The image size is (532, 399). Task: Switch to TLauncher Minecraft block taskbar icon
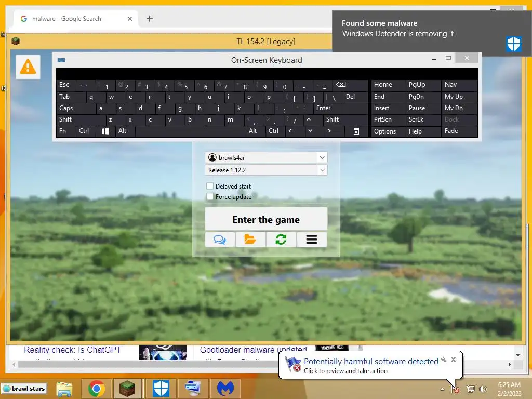[127, 389]
